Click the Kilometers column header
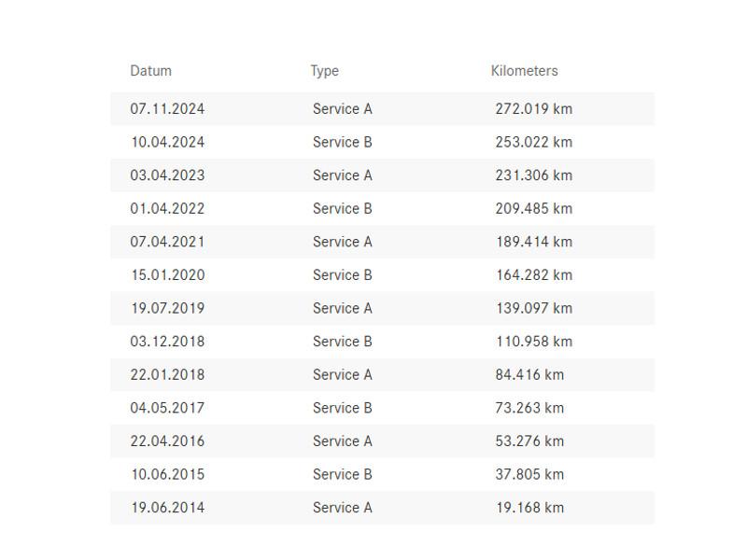This screenshot has height=560, width=747. (x=524, y=71)
